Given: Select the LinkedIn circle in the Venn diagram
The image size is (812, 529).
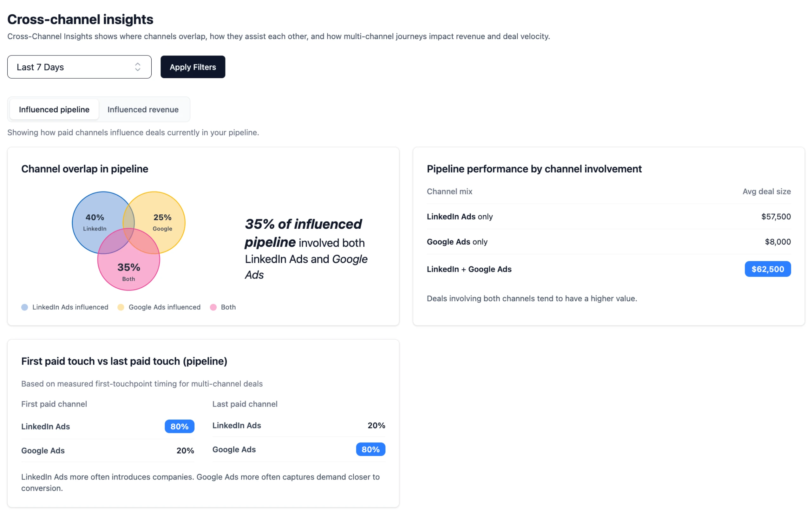Looking at the screenshot, I should (x=95, y=218).
